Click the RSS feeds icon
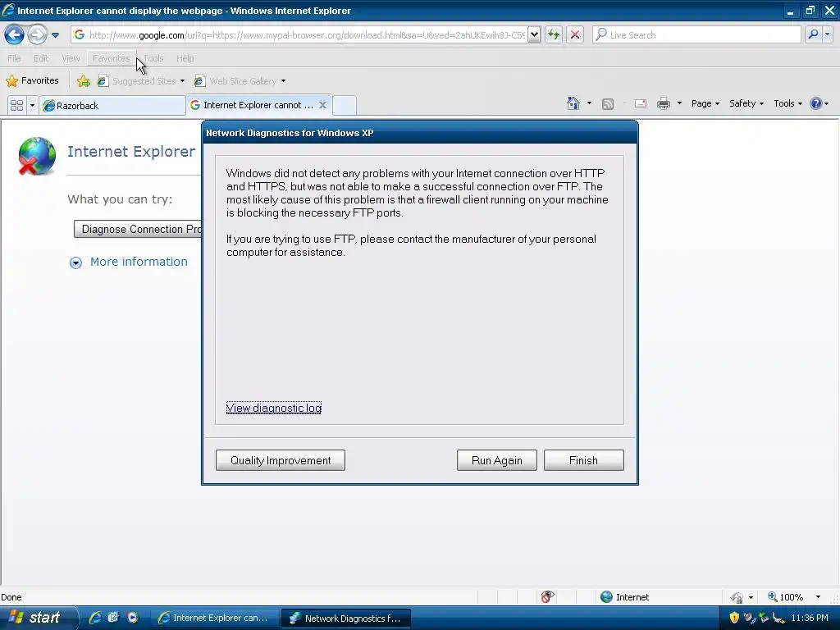The width and height of the screenshot is (840, 630). click(608, 104)
